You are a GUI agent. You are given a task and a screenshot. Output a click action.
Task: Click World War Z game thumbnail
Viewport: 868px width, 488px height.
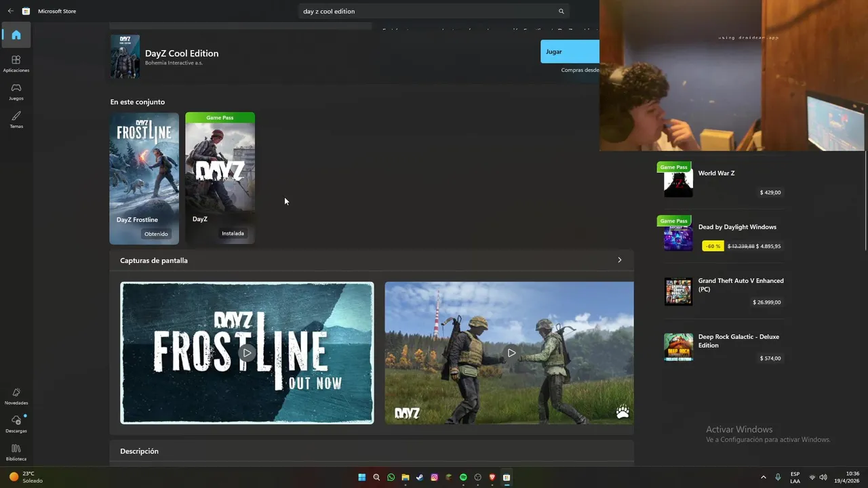tap(678, 183)
